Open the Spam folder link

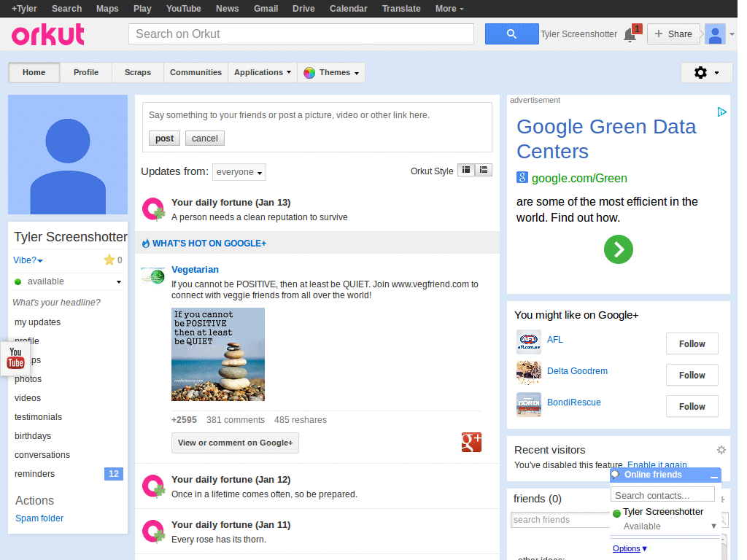coord(39,518)
